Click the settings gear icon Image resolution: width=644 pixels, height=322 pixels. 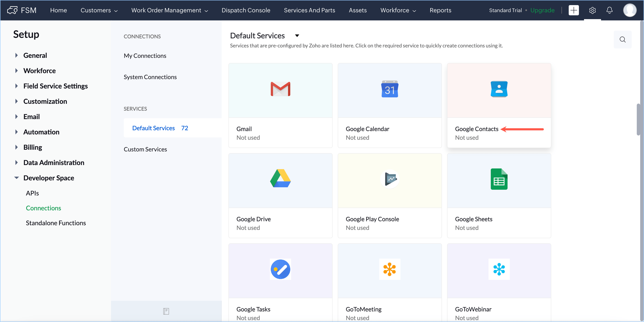pos(592,10)
